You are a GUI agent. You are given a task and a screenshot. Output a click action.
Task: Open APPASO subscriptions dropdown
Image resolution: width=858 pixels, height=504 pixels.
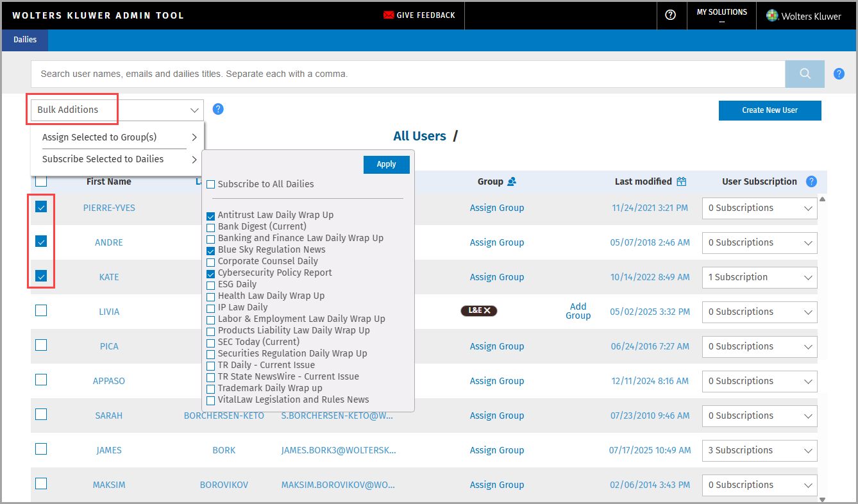(x=760, y=381)
